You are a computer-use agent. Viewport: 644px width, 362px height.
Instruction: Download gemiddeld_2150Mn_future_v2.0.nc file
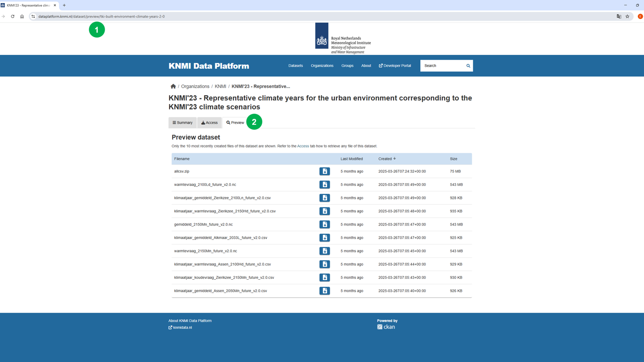tap(324, 224)
